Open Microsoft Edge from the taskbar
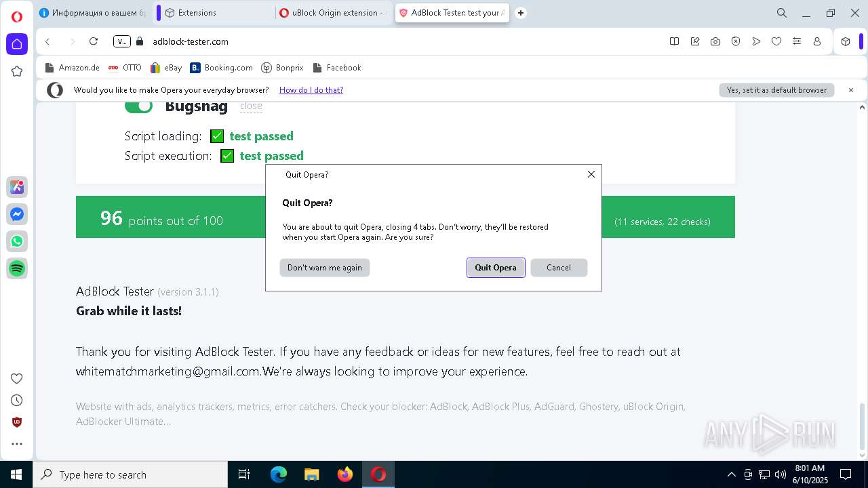This screenshot has height=488, width=868. click(279, 474)
